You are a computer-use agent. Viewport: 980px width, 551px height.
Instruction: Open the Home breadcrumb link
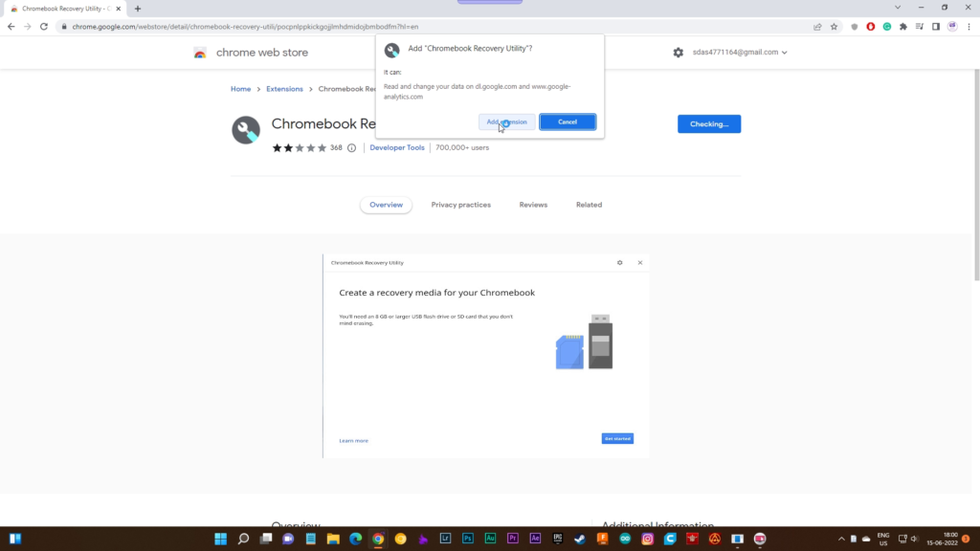pyautogui.click(x=240, y=89)
